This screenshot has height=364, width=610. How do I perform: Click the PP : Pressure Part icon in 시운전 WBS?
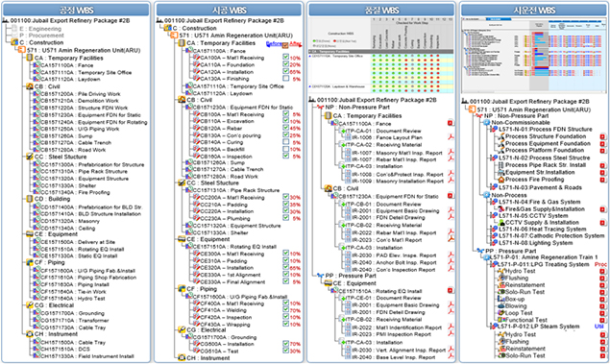pos(480,251)
